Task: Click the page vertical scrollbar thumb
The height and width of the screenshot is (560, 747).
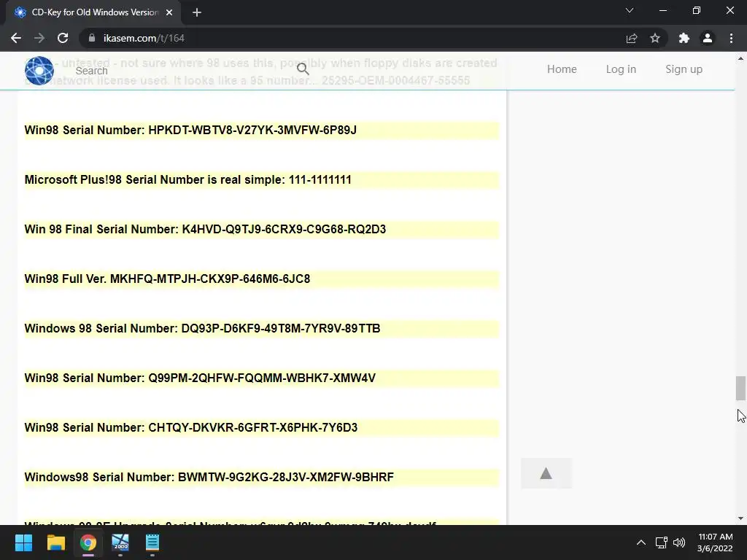Action: coord(740,389)
